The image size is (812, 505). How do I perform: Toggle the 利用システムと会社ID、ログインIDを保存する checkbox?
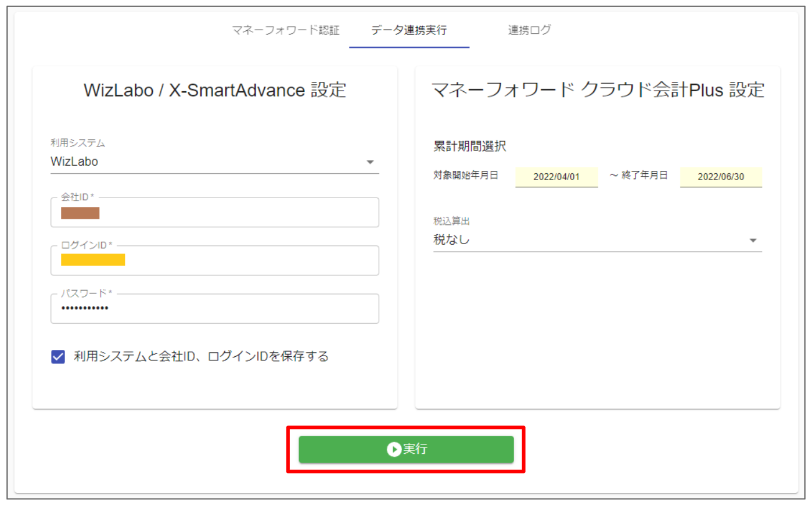pyautogui.click(x=58, y=356)
